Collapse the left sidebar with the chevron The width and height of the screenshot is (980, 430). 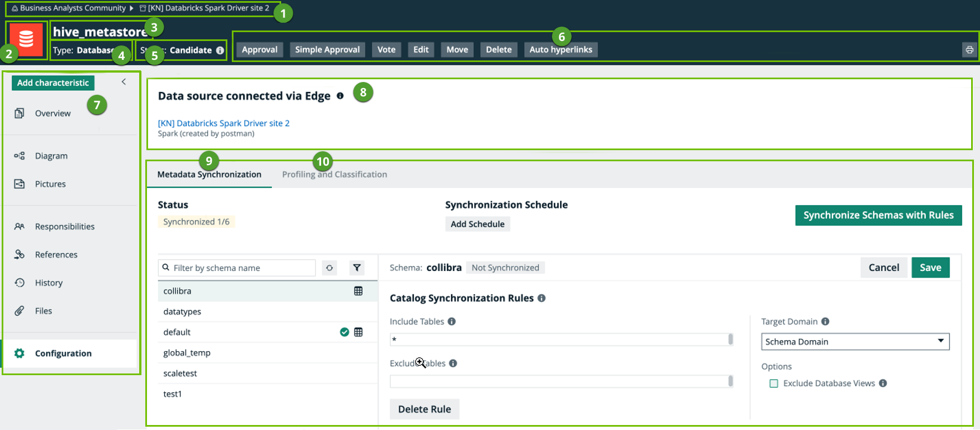(x=124, y=82)
